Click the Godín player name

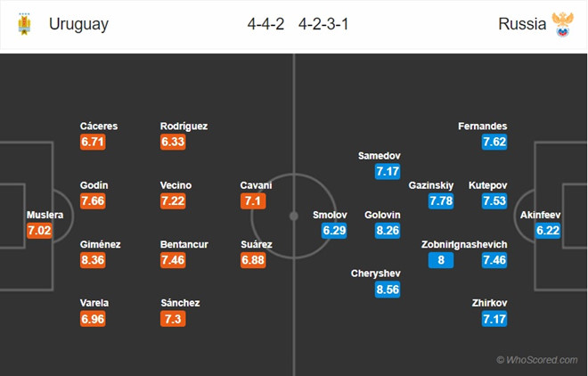94,185
